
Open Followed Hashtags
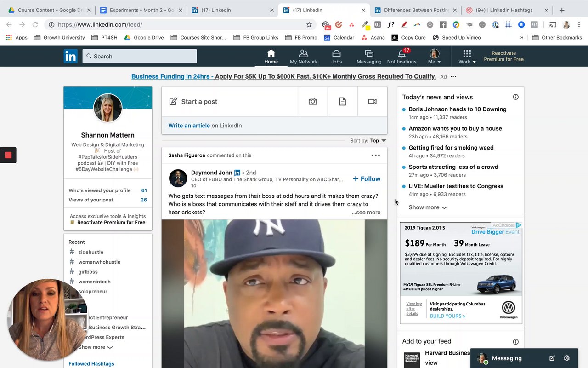click(91, 364)
